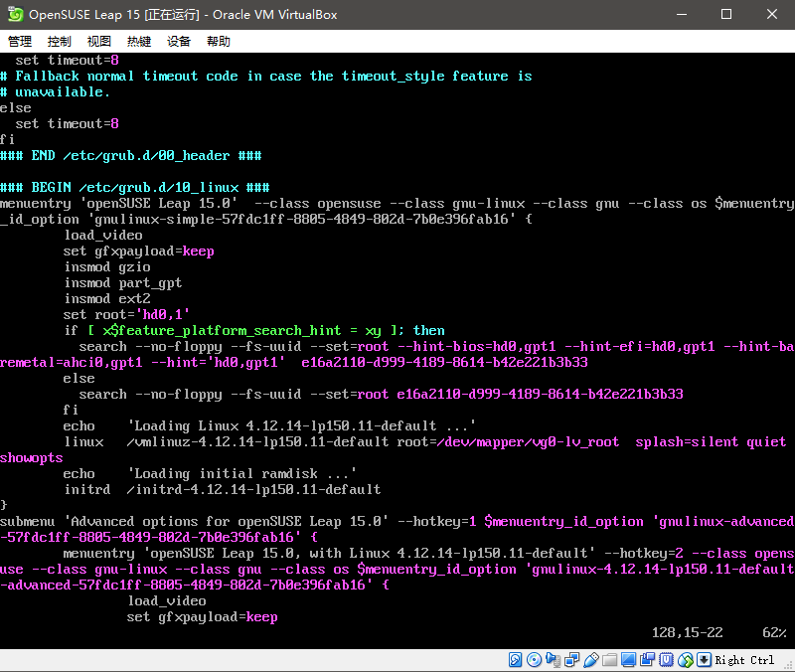795x672 pixels.
Task: Click the CPU virtualization status icon
Action: (x=666, y=659)
